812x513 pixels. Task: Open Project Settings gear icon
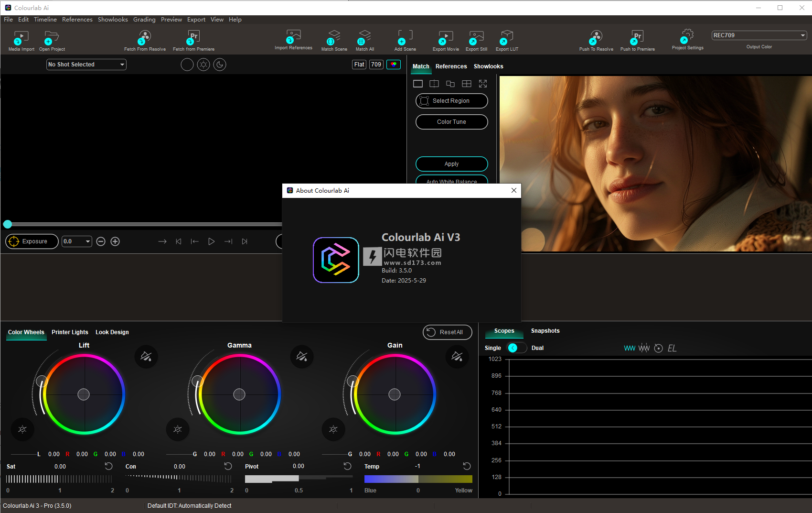tap(687, 36)
